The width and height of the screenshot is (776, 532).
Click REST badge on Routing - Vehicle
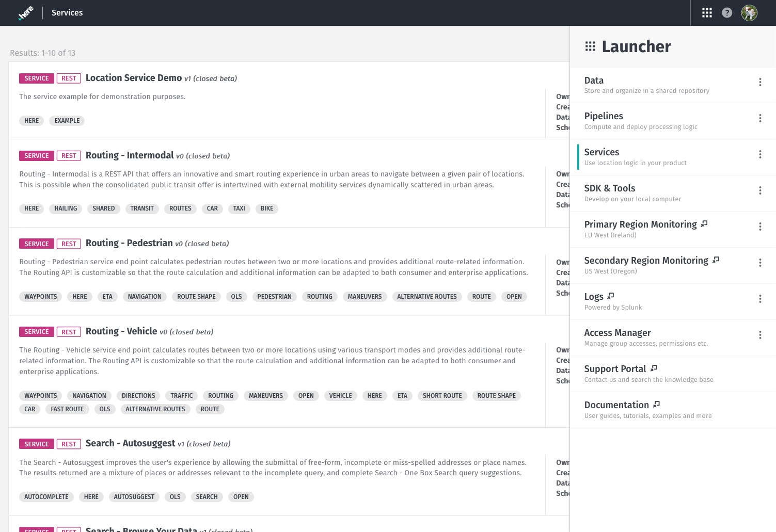click(x=69, y=332)
